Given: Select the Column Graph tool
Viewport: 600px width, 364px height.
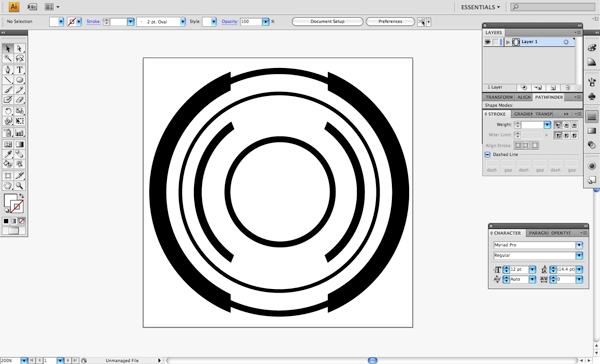Looking at the screenshot, I should [20, 133].
